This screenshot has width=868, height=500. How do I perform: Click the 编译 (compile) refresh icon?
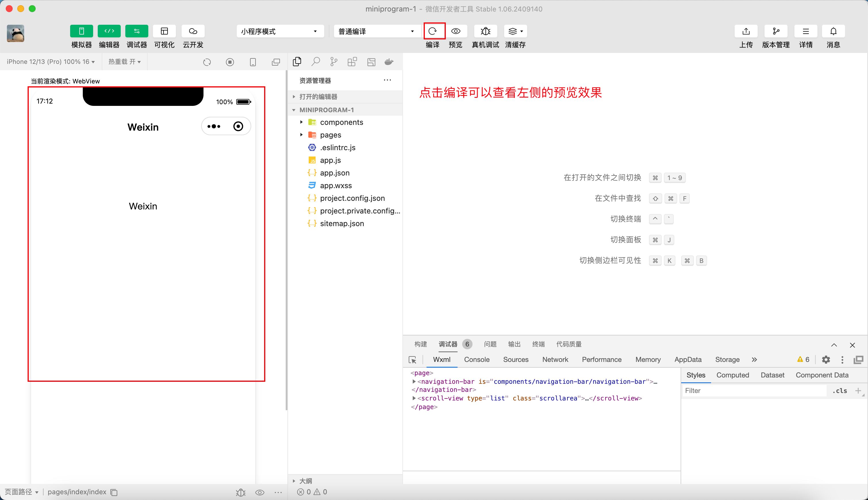433,31
